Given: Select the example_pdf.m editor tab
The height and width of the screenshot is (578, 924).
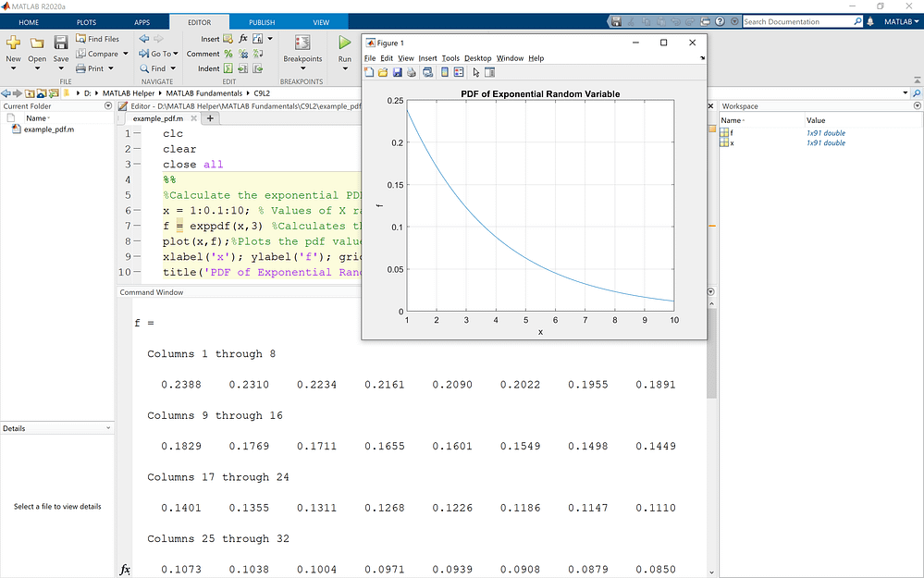Looking at the screenshot, I should (158, 118).
